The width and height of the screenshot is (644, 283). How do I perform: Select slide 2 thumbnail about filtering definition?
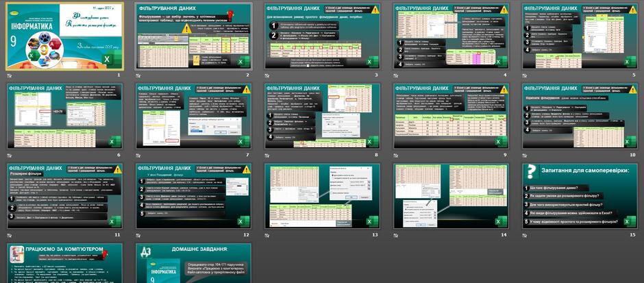click(193, 36)
